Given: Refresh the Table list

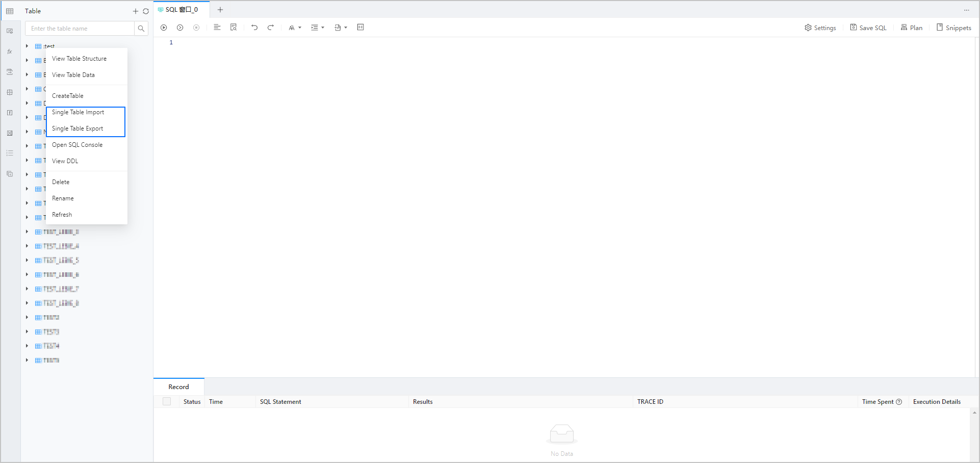Looking at the screenshot, I should (146, 11).
